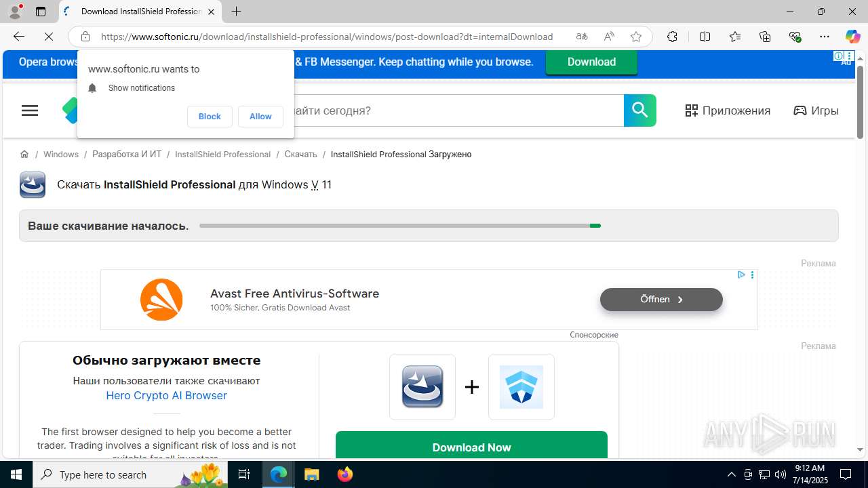The image size is (868, 488).
Task: Add page to favorites star
Action: click(636, 37)
